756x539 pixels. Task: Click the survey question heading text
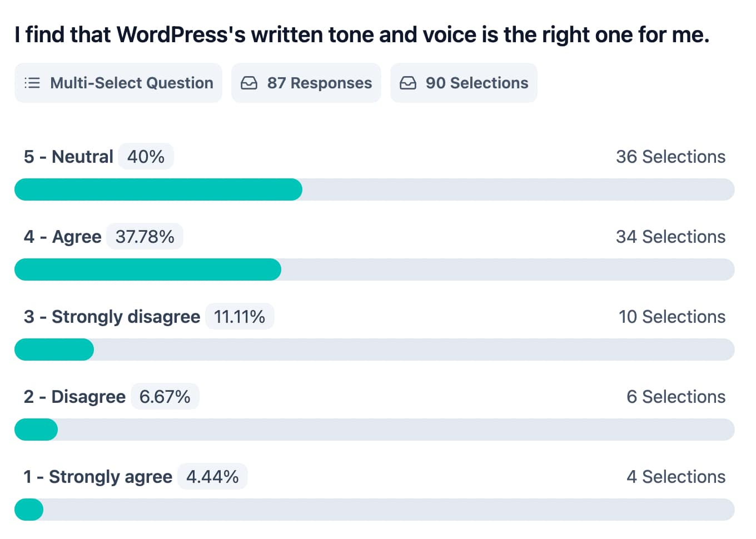(x=362, y=34)
